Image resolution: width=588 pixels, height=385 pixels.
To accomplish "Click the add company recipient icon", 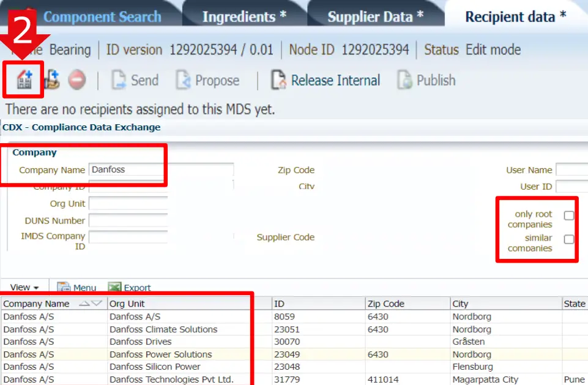I will point(24,80).
